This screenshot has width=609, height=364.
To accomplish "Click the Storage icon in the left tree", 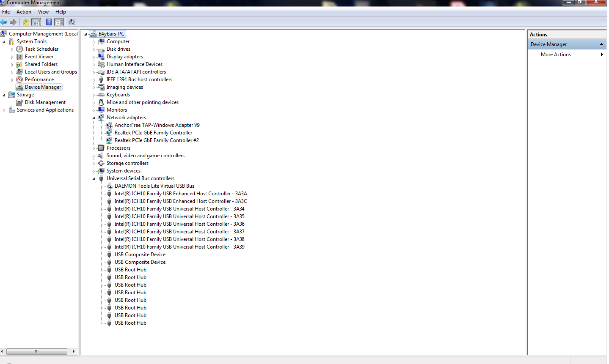I will click(x=11, y=95).
